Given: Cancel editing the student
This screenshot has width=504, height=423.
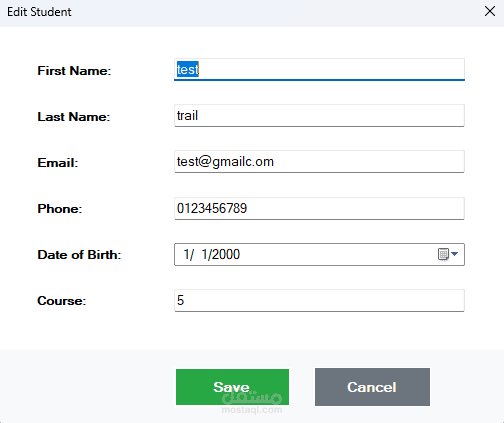Looking at the screenshot, I should [372, 387].
